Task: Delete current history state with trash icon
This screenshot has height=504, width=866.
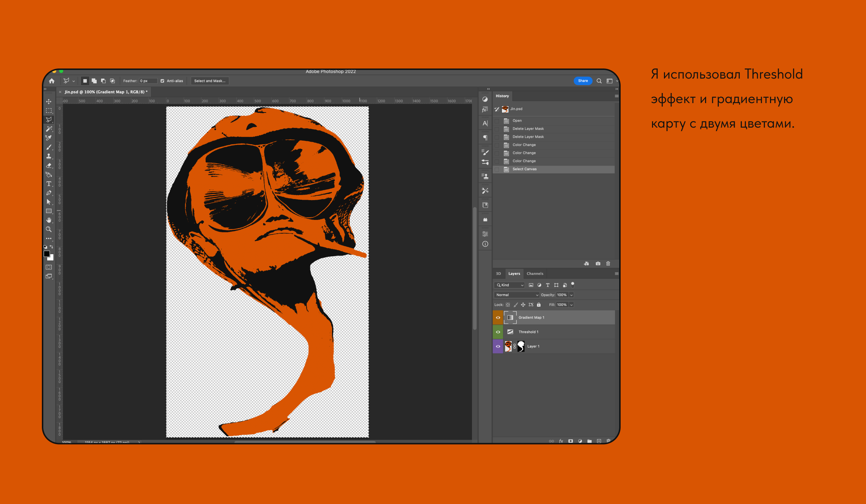Action: pyautogui.click(x=608, y=264)
